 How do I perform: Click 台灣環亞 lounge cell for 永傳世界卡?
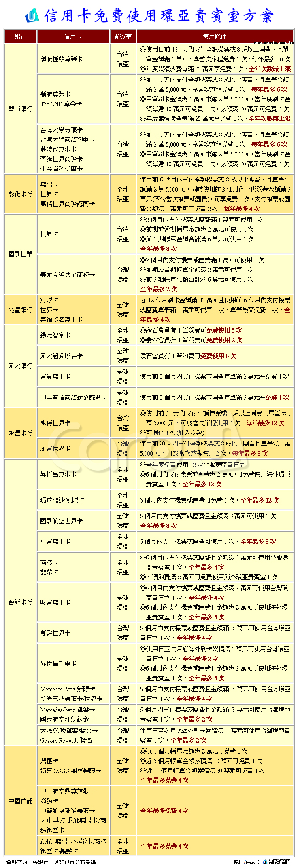point(123,423)
